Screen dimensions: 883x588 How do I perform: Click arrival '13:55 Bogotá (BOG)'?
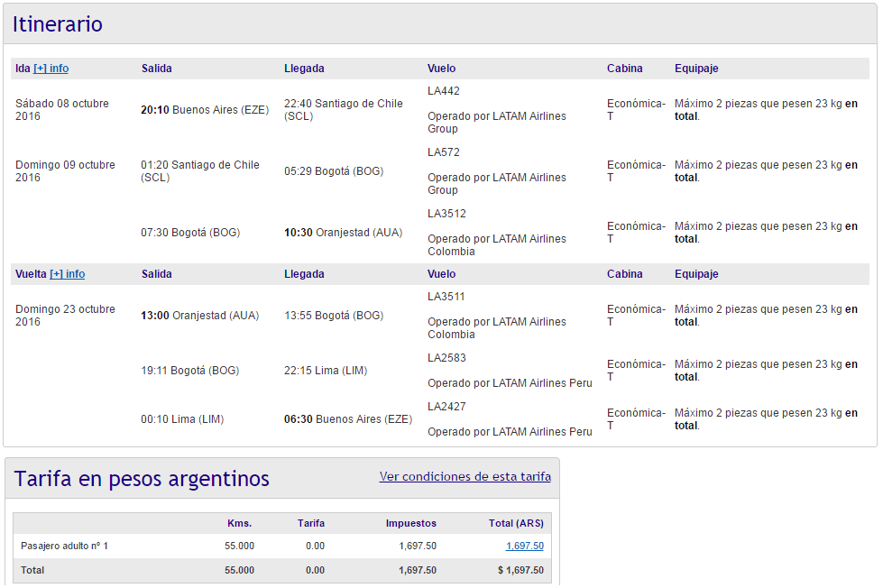[334, 316]
